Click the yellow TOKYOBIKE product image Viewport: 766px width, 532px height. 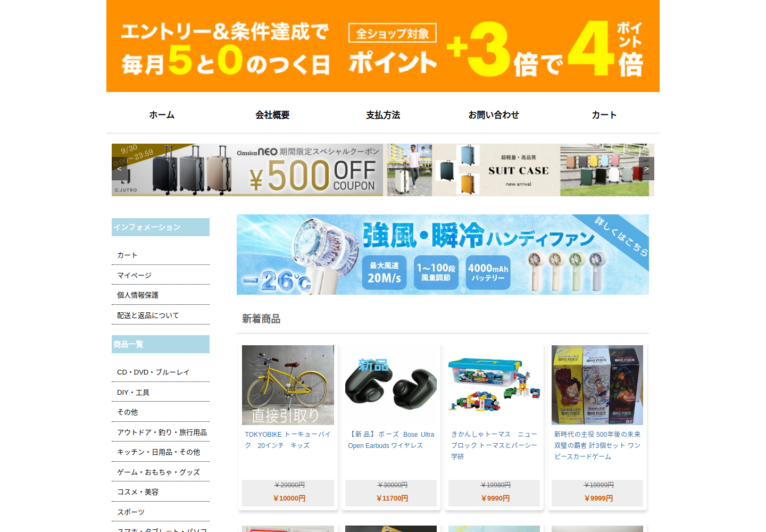(288, 385)
